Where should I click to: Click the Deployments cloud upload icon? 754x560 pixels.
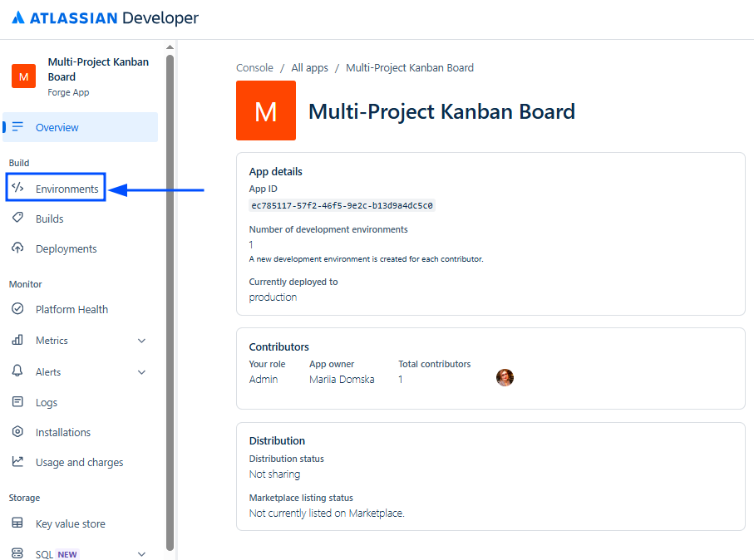(x=17, y=248)
